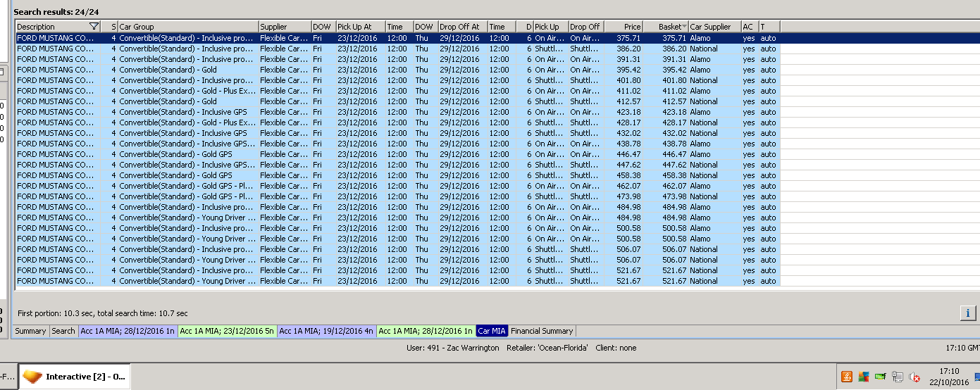The image size is (980, 390).
Task: Click the network connection monitor tray icon
Action: point(898,377)
